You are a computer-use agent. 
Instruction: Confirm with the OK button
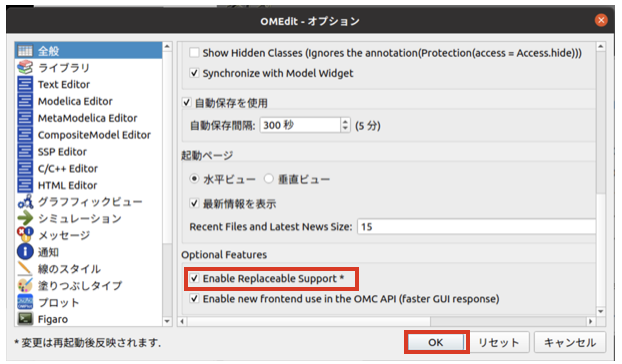(x=436, y=342)
